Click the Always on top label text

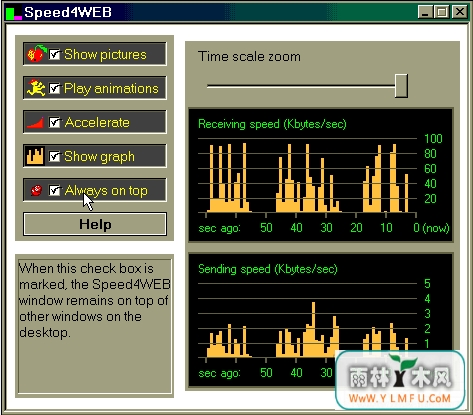[x=106, y=191]
